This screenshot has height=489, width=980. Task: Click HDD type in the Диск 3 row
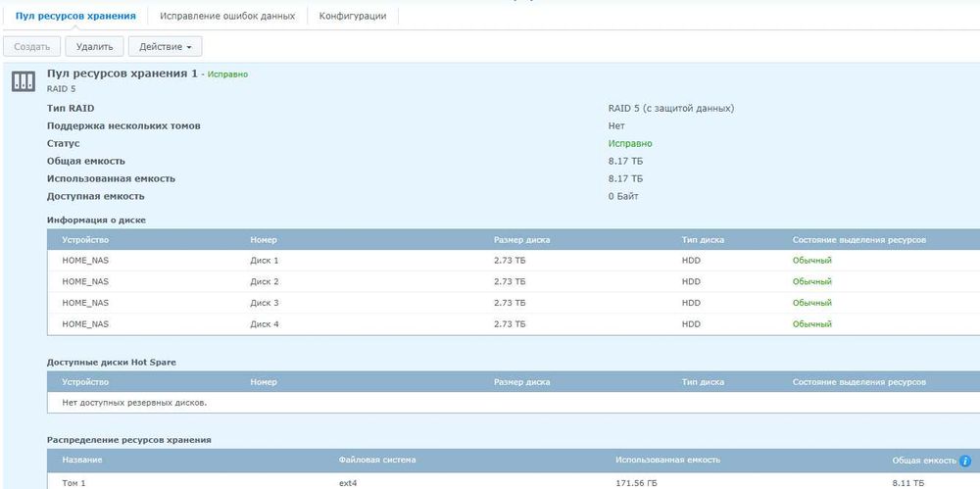tap(691, 303)
